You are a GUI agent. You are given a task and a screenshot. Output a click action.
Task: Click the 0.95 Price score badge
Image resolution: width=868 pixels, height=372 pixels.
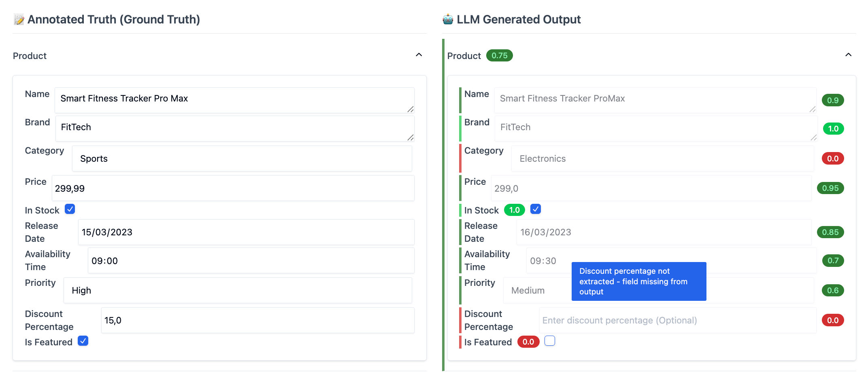click(x=830, y=188)
